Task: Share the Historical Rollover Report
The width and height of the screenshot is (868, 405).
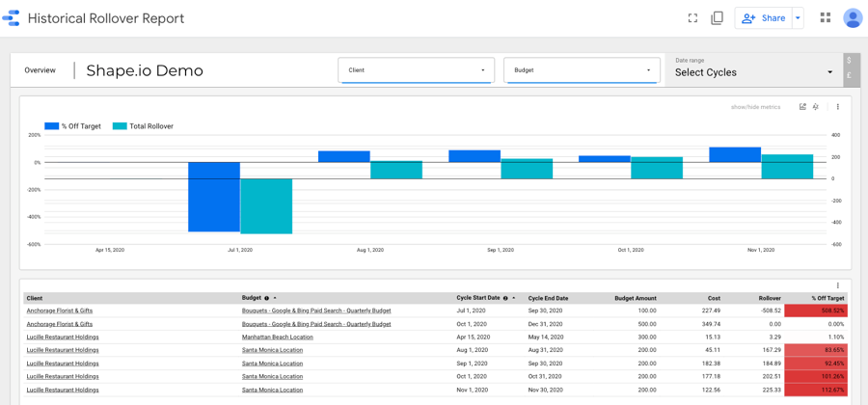Action: pos(764,18)
